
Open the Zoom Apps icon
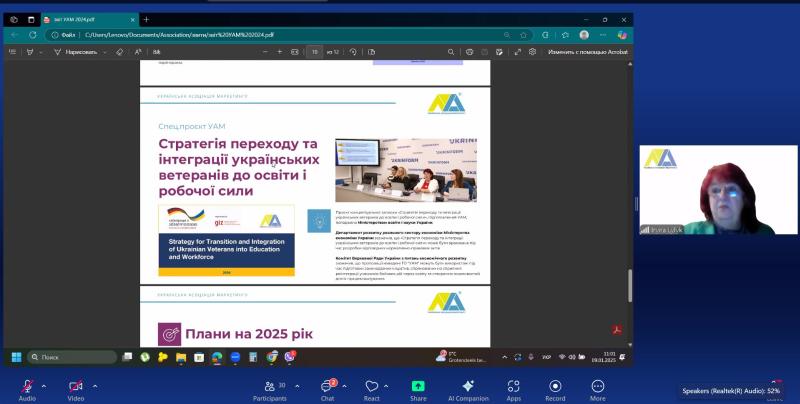coord(513,386)
